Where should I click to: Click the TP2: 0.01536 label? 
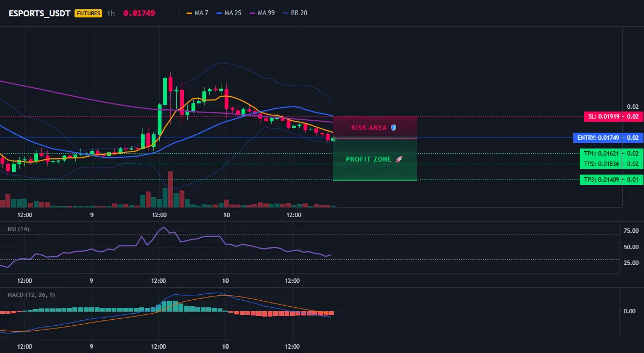pos(601,164)
